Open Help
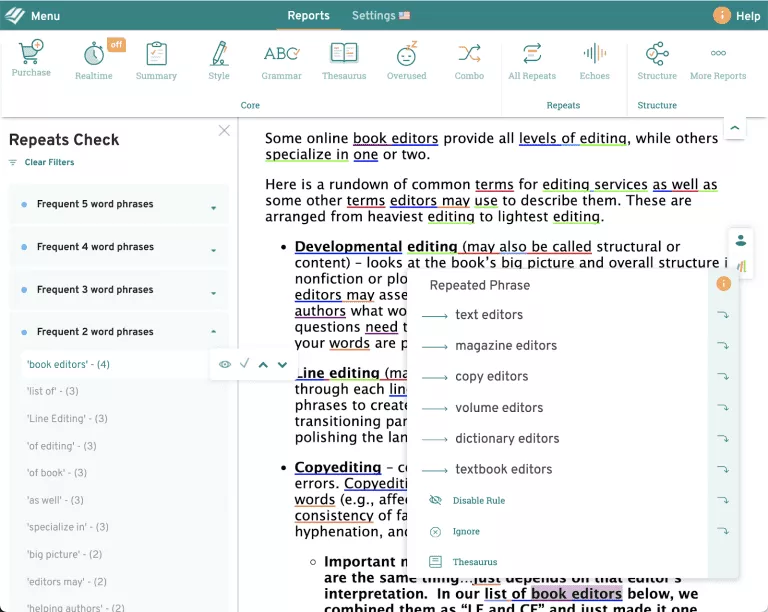The height and width of the screenshot is (612, 768). coord(747,16)
